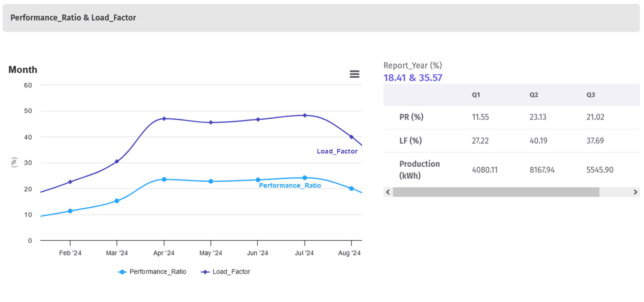Viewport: 644px width, 302px height.
Task: Click Load_Factor diamond marker at Jul '24
Action: point(304,115)
